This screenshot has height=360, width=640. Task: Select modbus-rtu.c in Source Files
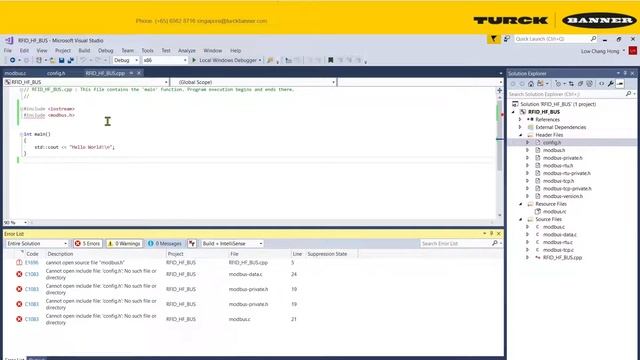(x=558, y=242)
